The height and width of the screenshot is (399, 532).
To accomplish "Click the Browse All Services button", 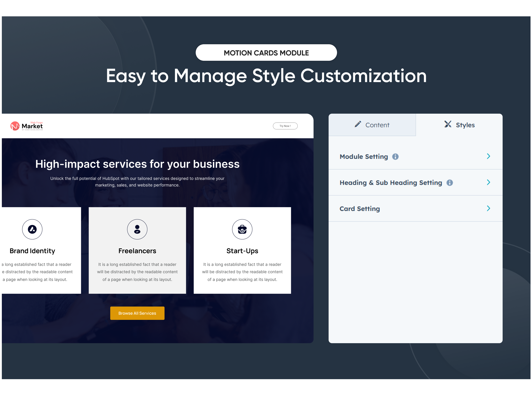I will tap(137, 313).
